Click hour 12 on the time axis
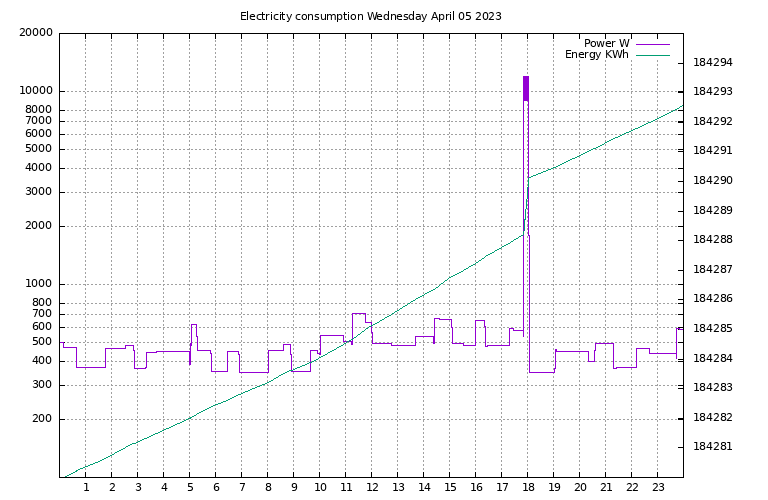Image resolution: width=768 pixels, height=500 pixels. coord(372,487)
